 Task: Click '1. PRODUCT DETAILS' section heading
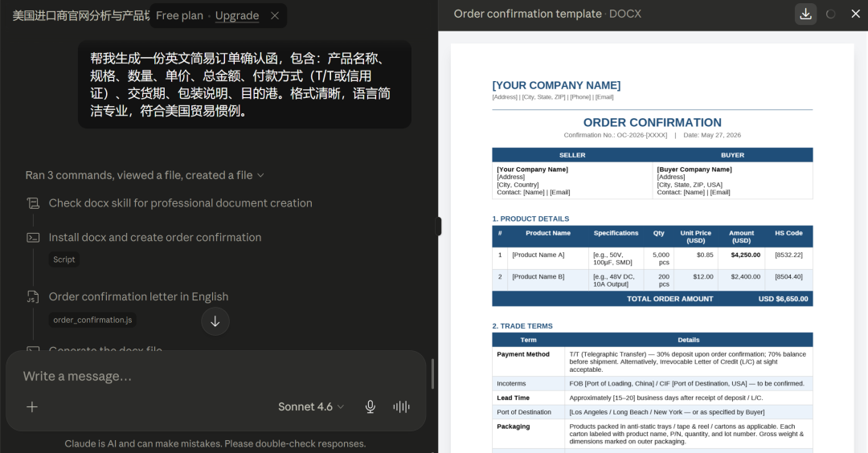click(530, 218)
